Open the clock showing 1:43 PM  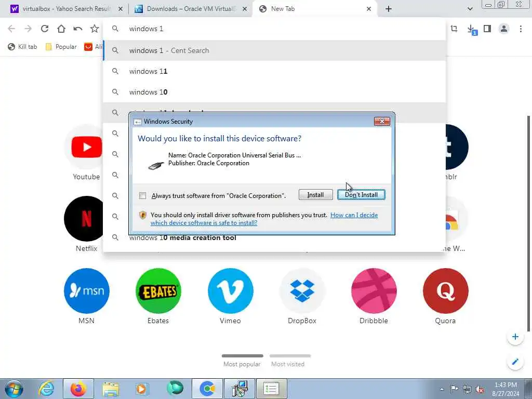pos(506,389)
